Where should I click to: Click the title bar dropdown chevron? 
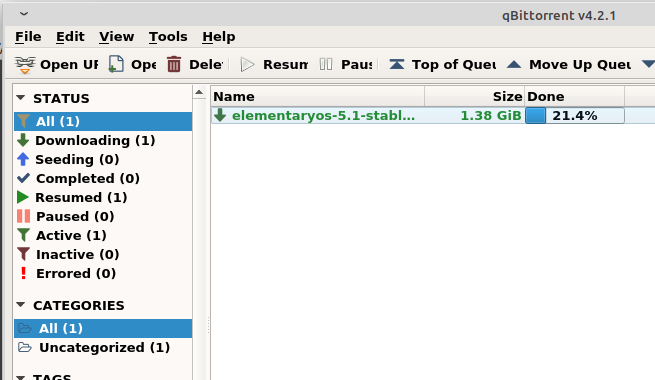pyautogui.click(x=24, y=14)
